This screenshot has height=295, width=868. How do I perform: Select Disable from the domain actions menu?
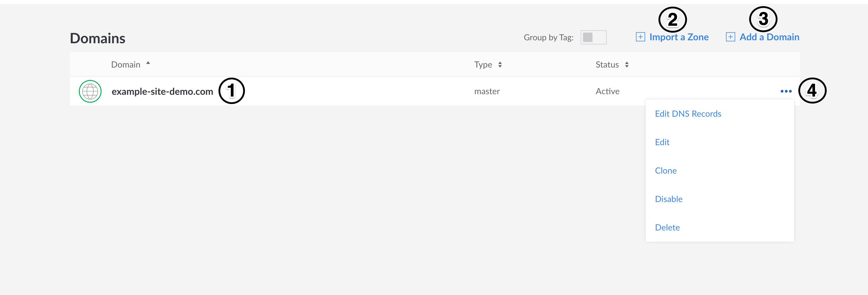click(669, 199)
